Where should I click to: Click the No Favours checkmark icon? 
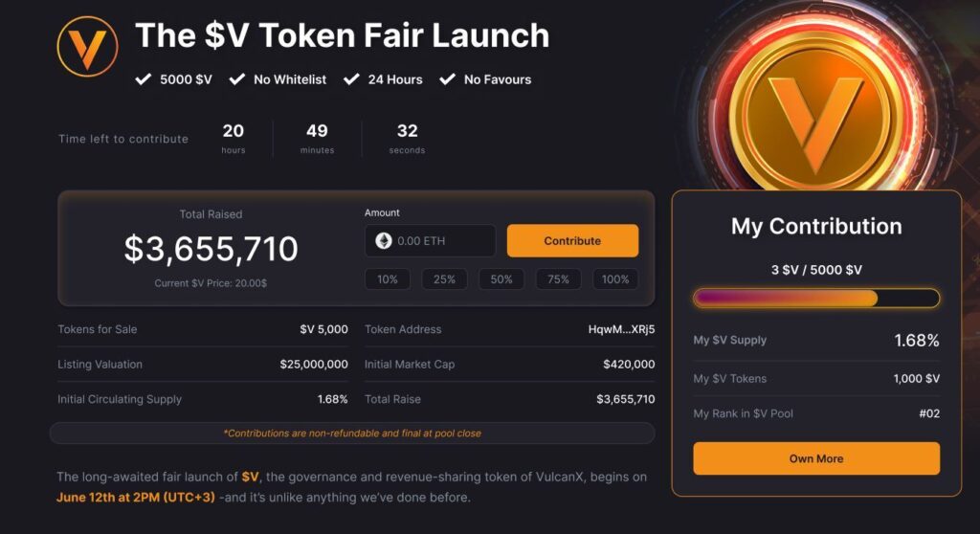click(x=447, y=79)
